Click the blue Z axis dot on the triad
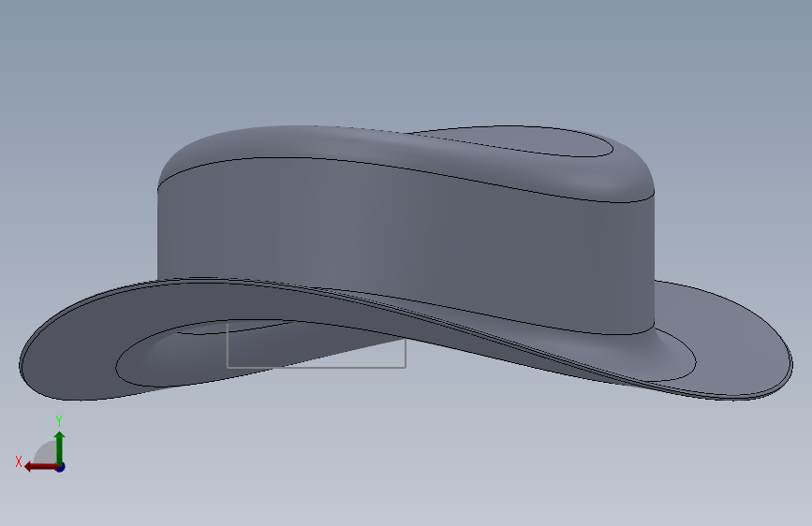Image resolution: width=812 pixels, height=526 pixels. [x=61, y=467]
